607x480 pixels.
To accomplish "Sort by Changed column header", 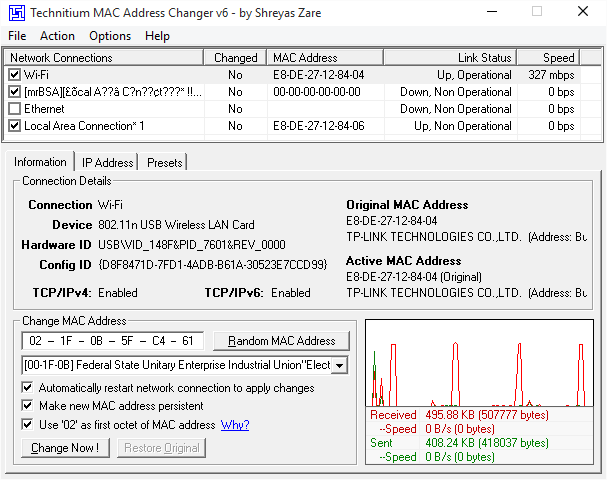I will 235,58.
